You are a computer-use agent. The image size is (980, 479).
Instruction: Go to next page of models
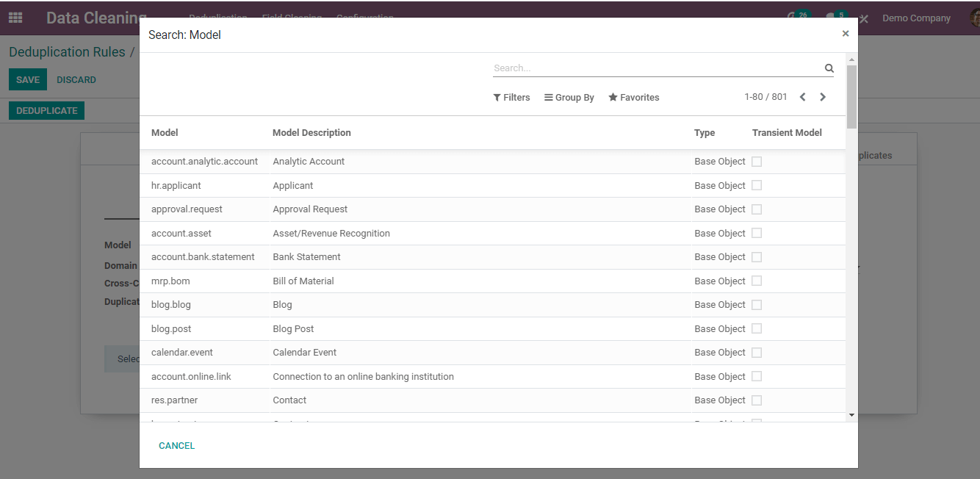823,97
